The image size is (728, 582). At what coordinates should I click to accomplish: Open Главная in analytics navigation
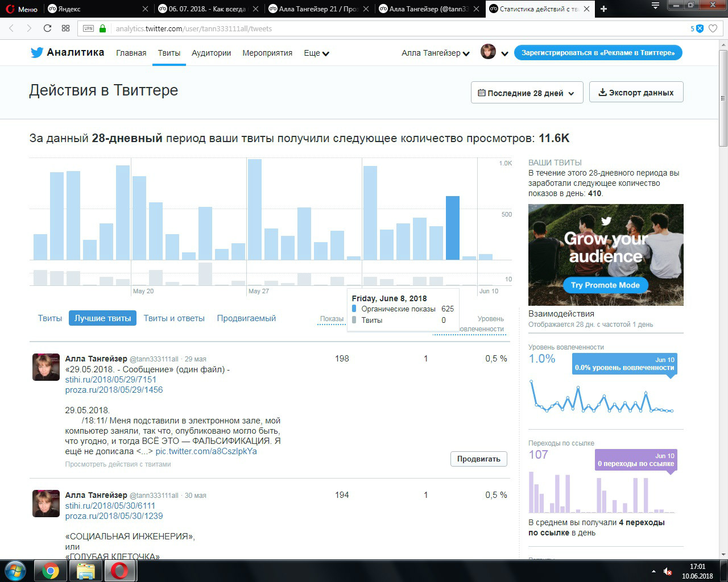click(131, 53)
